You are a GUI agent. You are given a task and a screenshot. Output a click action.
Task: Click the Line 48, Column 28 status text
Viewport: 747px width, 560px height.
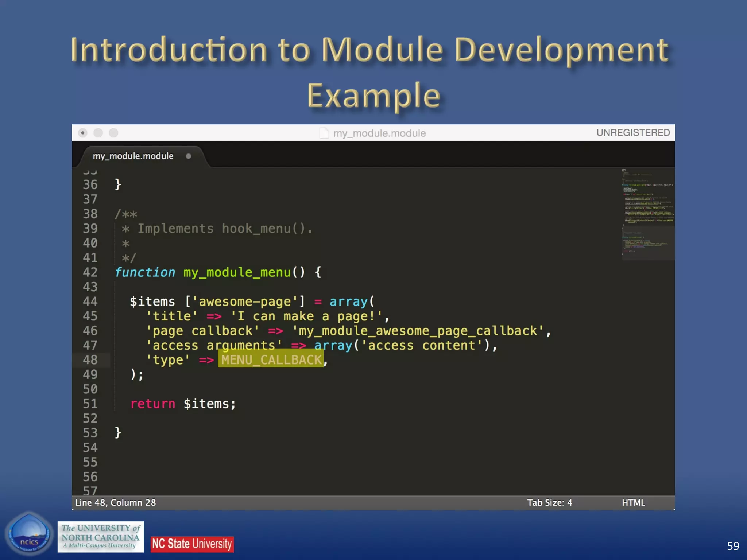(x=115, y=503)
